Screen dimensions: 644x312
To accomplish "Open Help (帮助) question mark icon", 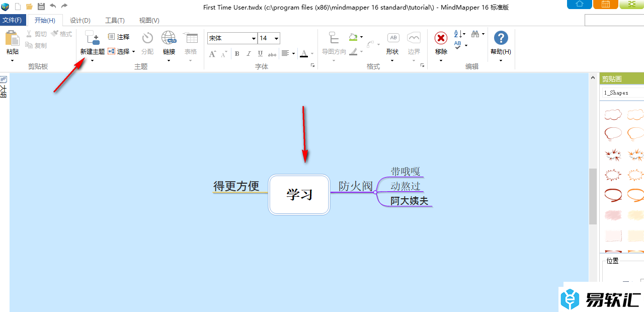I will [x=501, y=38].
